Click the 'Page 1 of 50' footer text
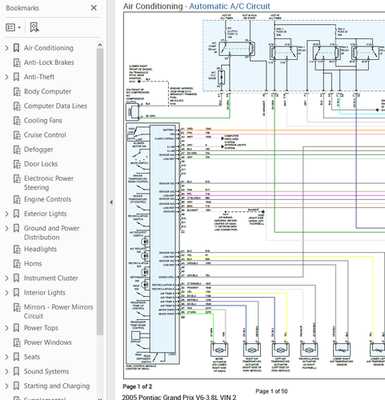The height and width of the screenshot is (400, 385). pos(271,391)
